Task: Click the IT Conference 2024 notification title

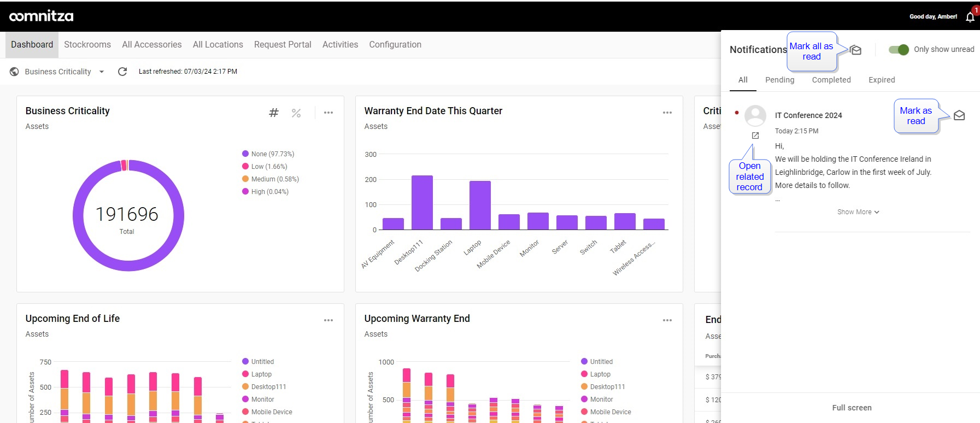Action: pos(808,115)
